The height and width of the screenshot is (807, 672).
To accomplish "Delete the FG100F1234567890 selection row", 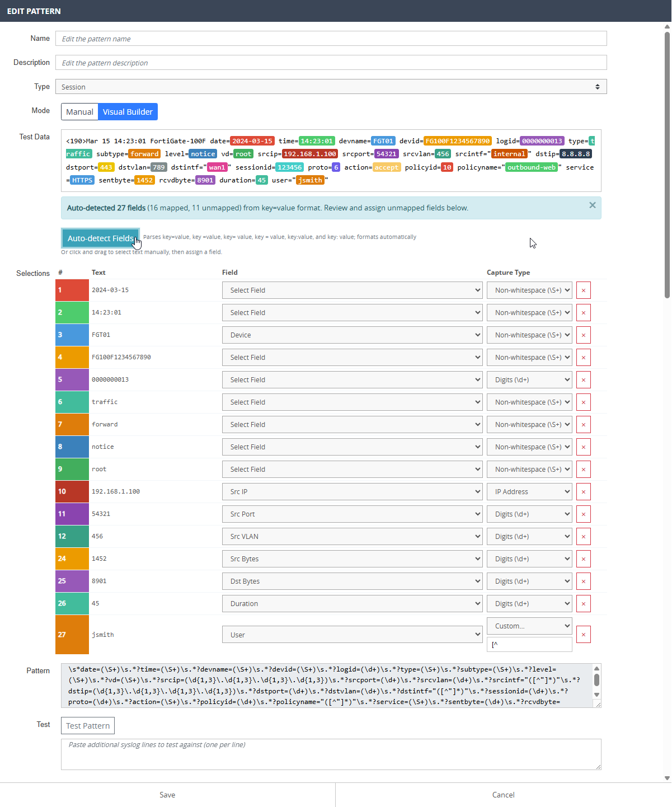I will point(584,358).
